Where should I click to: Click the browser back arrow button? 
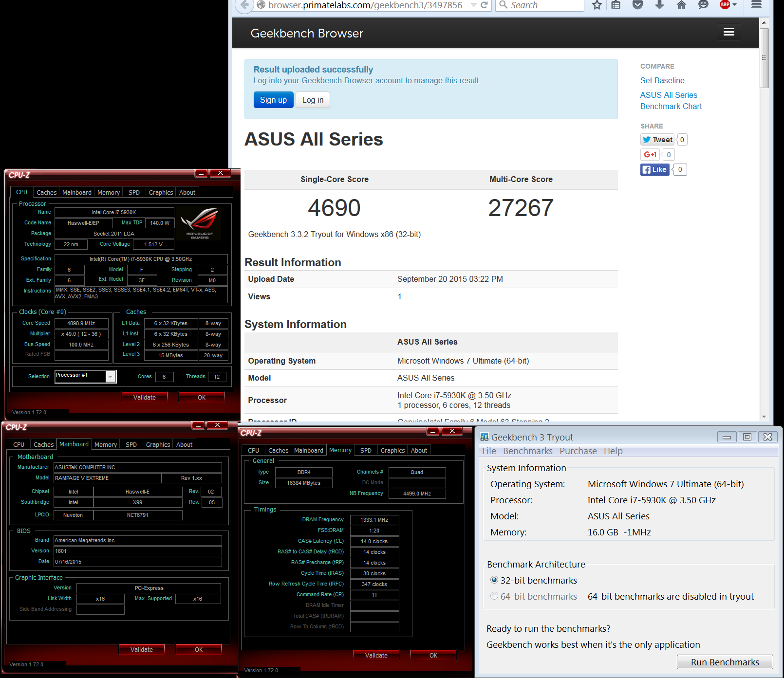[244, 5]
